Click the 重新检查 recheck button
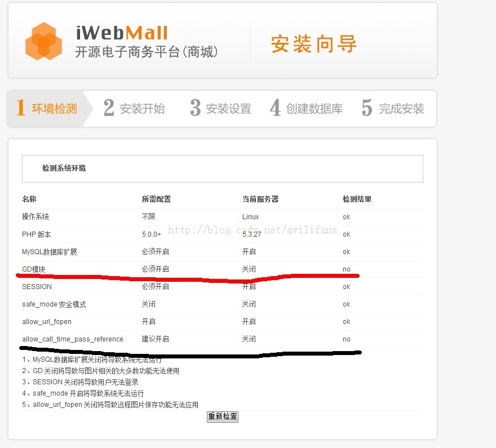Screen dimensions: 496x448 pyautogui.click(x=223, y=416)
